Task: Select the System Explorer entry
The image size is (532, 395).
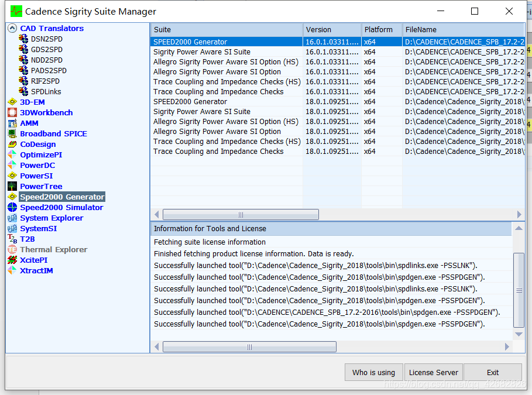Action: (x=52, y=218)
